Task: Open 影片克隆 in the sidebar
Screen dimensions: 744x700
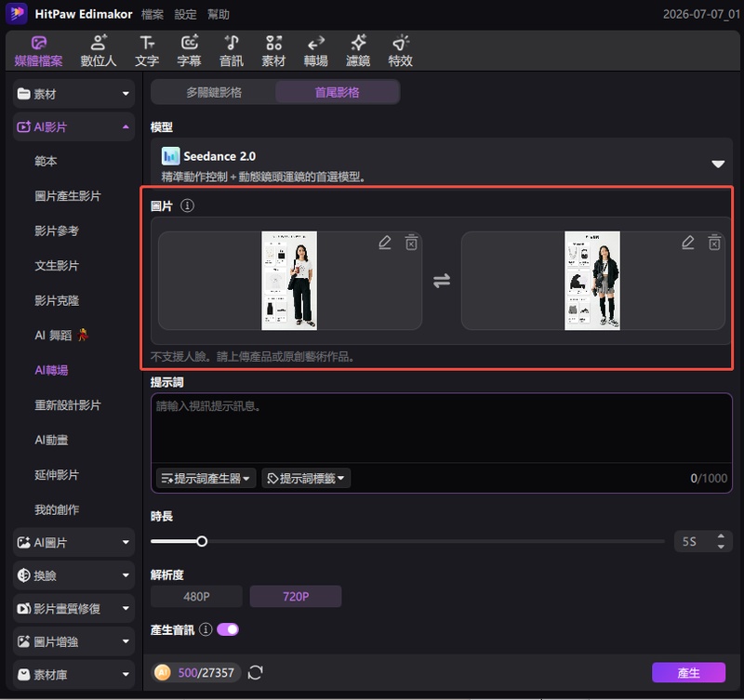Action: 57,300
